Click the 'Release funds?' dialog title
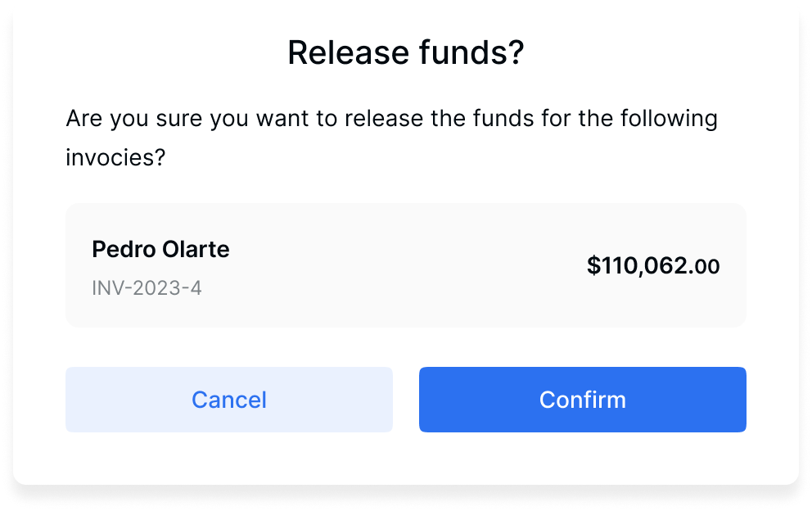This screenshot has width=812, height=511. coord(405,53)
